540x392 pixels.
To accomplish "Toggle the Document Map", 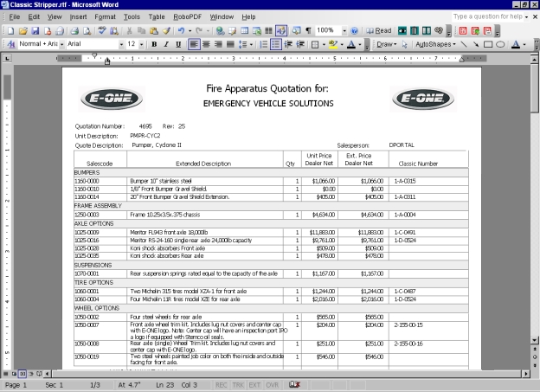I will 296,31.
